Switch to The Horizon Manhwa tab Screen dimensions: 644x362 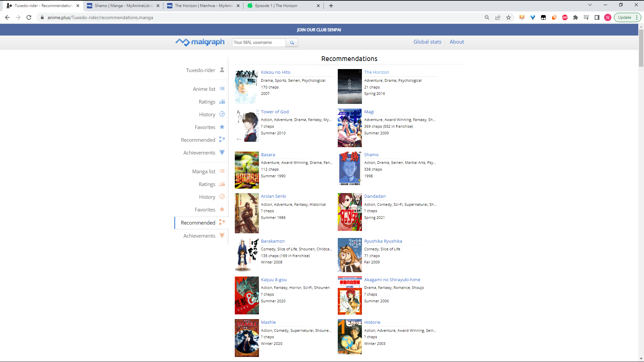coord(204,6)
